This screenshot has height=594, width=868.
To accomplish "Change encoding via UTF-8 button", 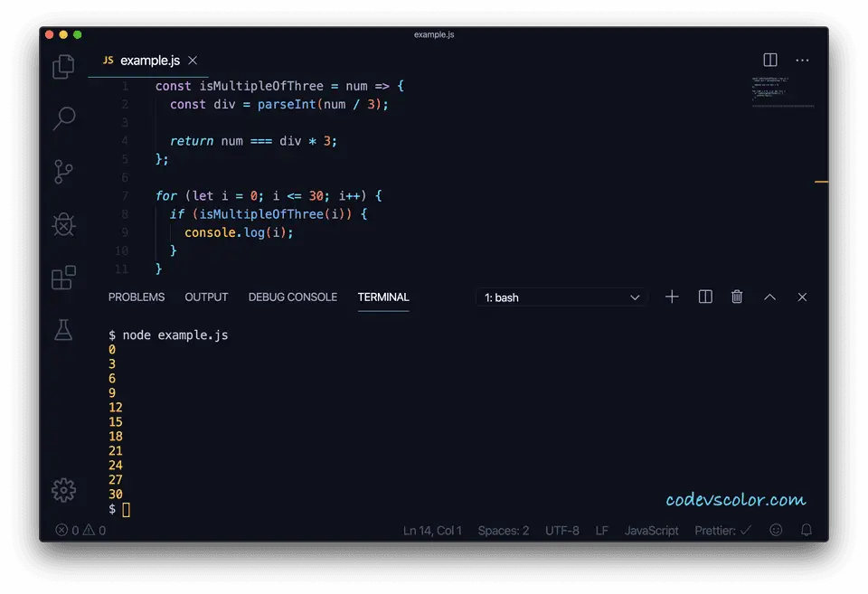I will (x=562, y=531).
